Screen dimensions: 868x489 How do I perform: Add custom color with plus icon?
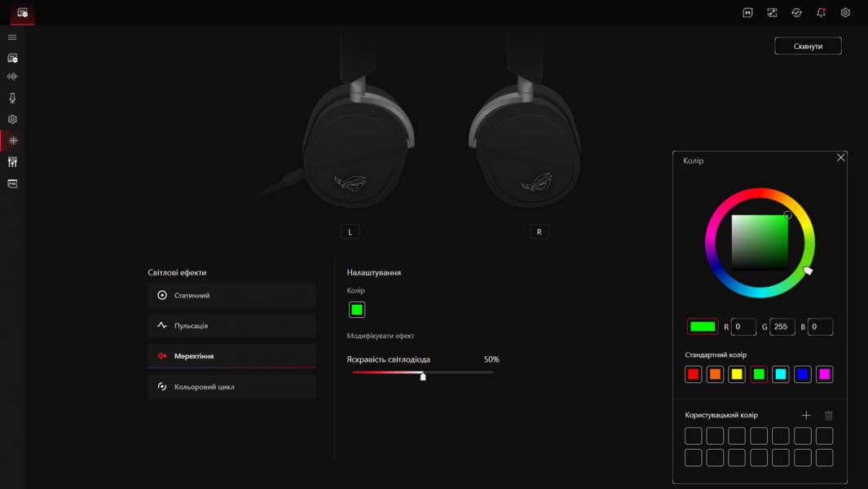(x=806, y=416)
